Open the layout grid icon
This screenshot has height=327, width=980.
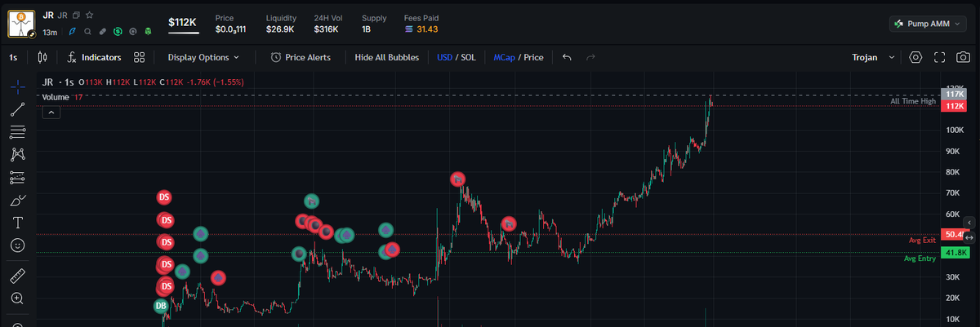[x=139, y=57]
